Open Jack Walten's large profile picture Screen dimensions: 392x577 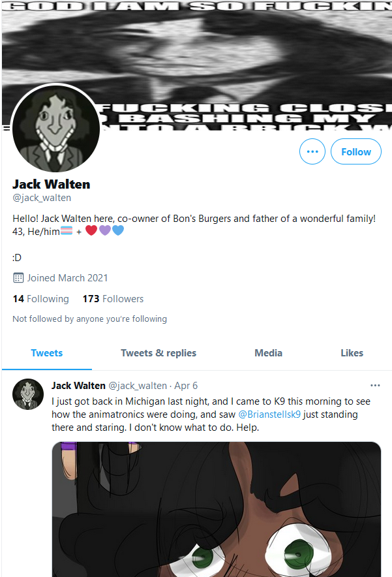[56, 129]
